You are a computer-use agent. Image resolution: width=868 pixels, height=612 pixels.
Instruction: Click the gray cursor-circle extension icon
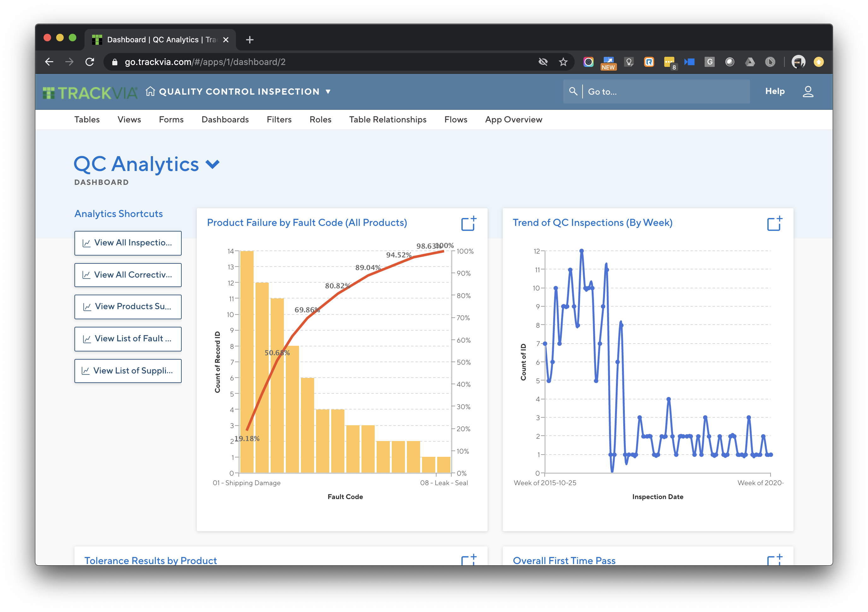770,62
